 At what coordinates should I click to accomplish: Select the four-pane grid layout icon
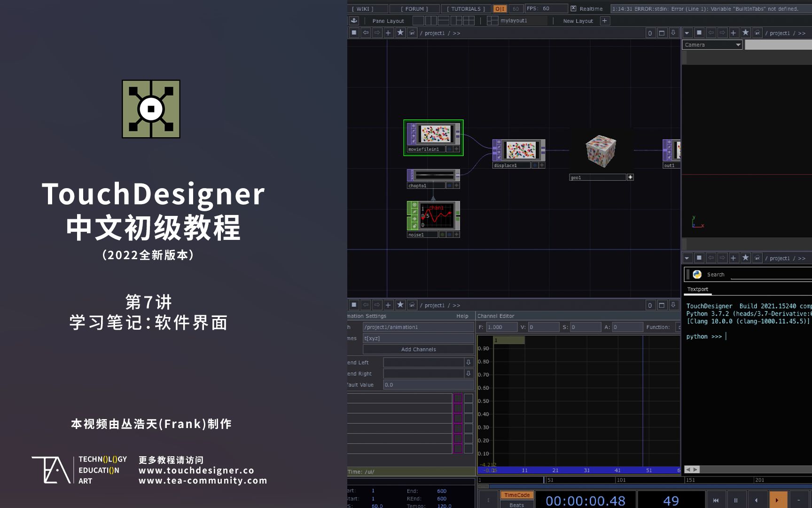(469, 21)
